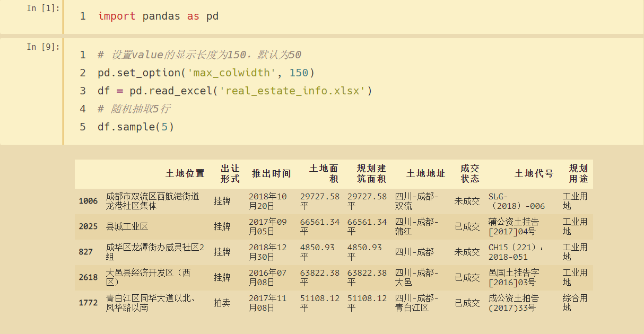Click '工业用地' cell in row 2618
Screen dimensions: 644x334
(x=575, y=277)
